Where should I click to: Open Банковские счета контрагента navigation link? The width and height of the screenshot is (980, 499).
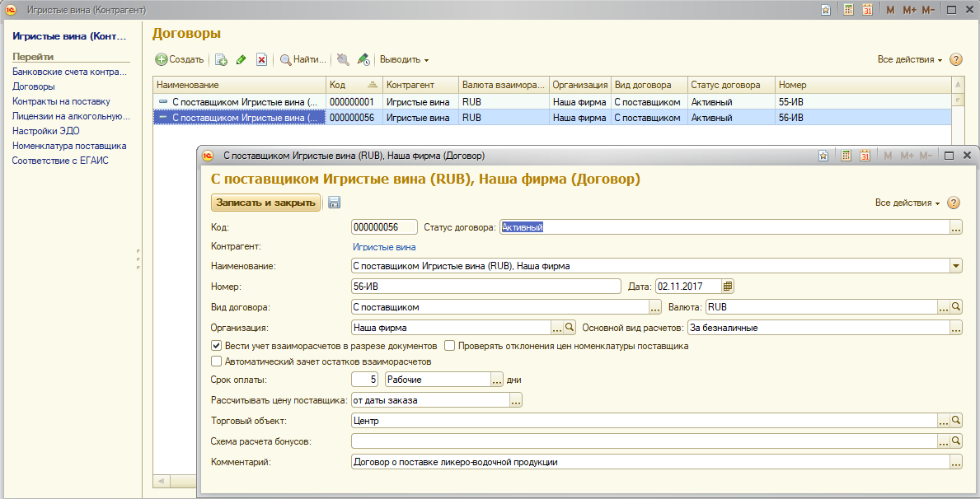pyautogui.click(x=69, y=72)
